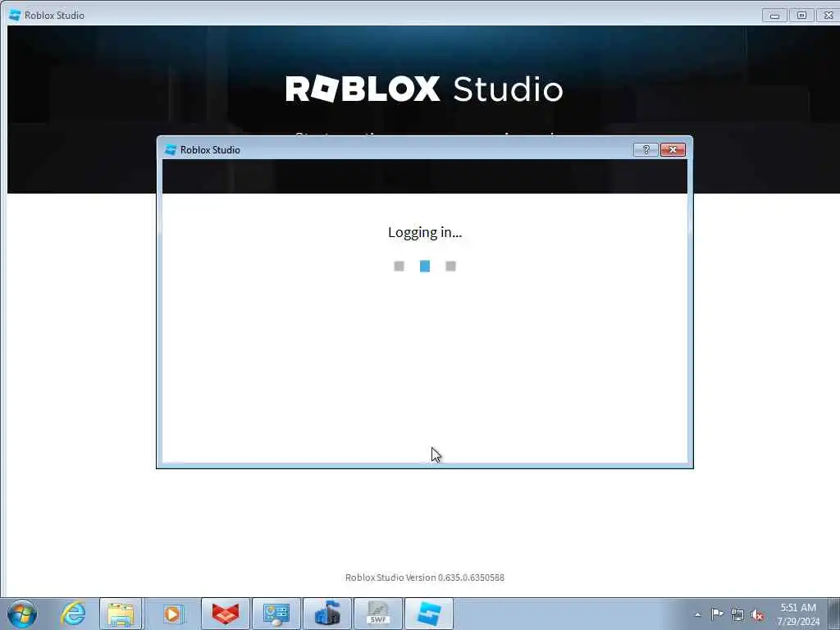This screenshot has height=630, width=840.
Task: Click the help button in login dialog
Action: (645, 150)
